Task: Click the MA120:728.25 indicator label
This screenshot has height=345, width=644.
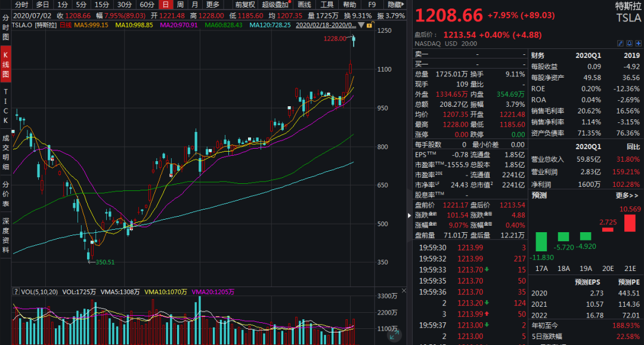Action: coord(270,24)
